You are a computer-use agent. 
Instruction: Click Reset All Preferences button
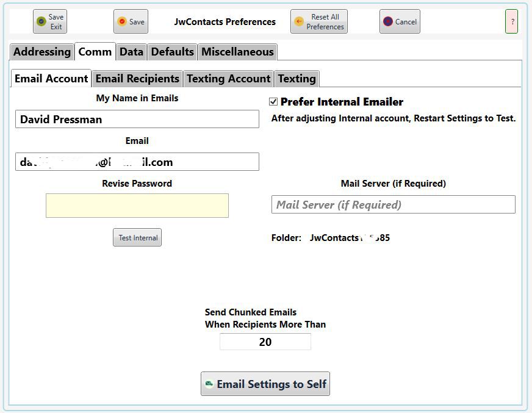click(319, 21)
